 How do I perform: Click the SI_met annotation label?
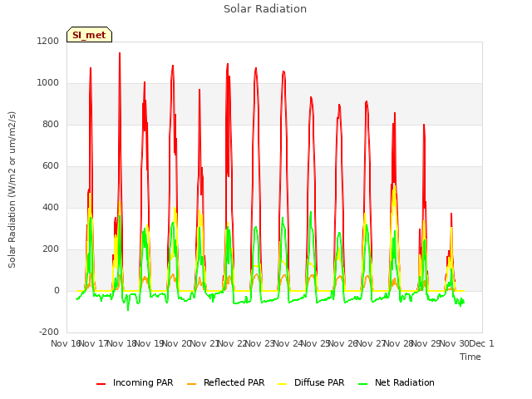click(x=89, y=35)
